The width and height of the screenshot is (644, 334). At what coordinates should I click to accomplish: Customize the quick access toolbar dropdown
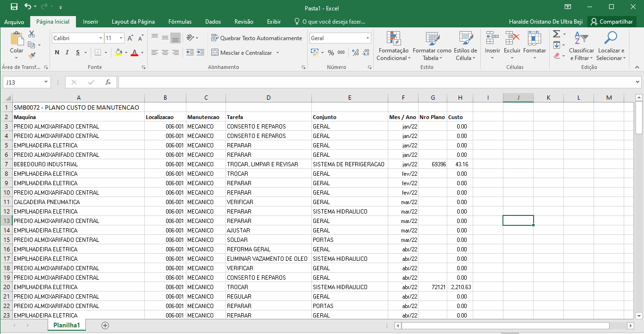pyautogui.click(x=61, y=8)
